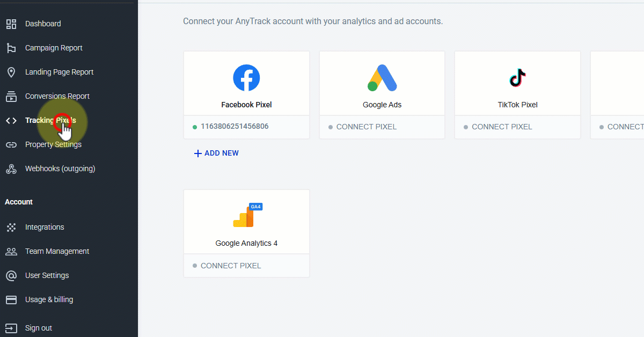
Task: Go to Campaign Report
Action: 54,48
